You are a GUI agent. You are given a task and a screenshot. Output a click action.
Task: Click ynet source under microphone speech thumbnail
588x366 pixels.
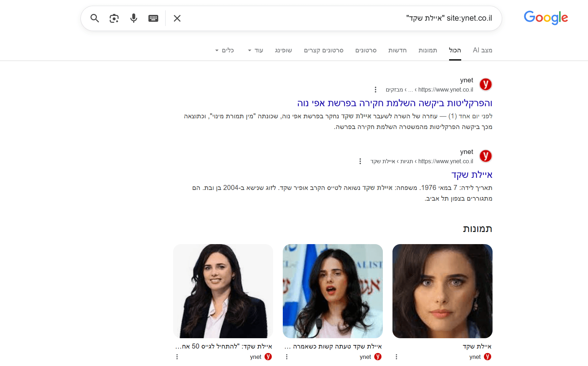coord(370,357)
